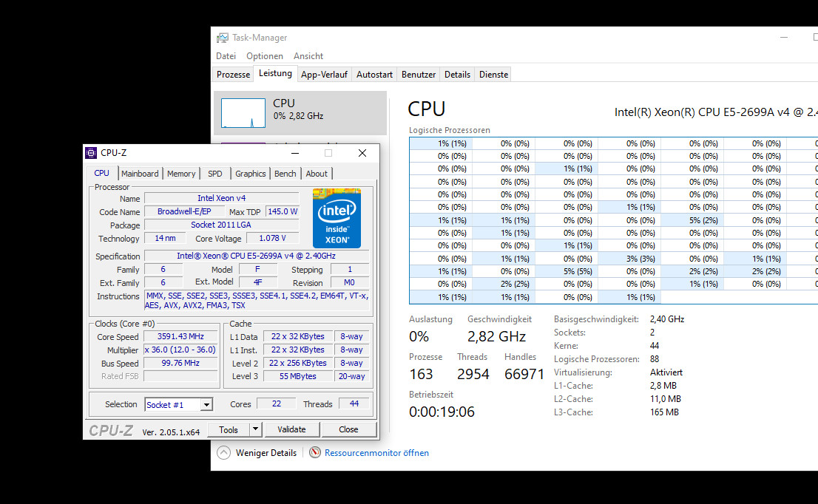Click the 3% (3%) logical processor cell
818x504 pixels.
pos(629,259)
